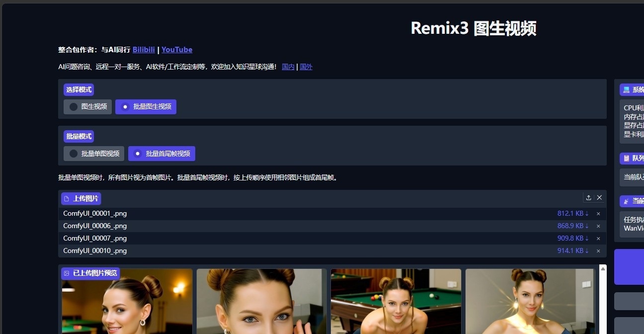
Task: Open the 国外 knowledge planet link
Action: 306,67
